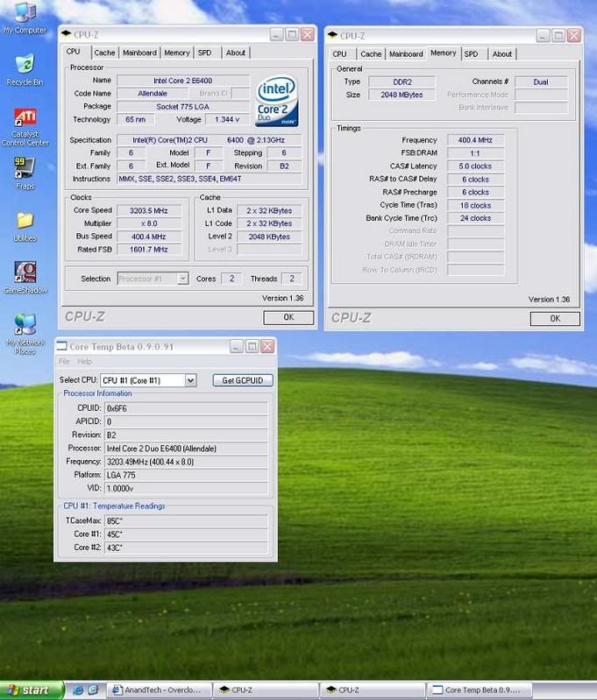Open SPD tab in right CPU-Z window

tap(471, 54)
